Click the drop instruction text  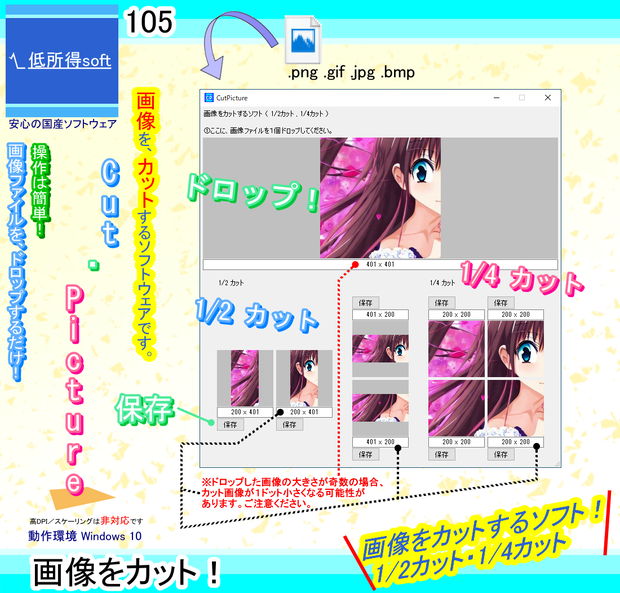(x=268, y=130)
